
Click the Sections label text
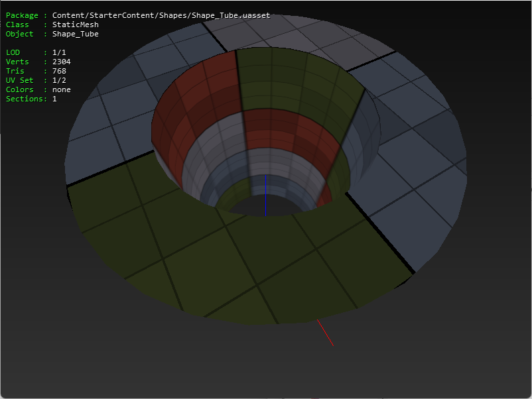(25, 99)
